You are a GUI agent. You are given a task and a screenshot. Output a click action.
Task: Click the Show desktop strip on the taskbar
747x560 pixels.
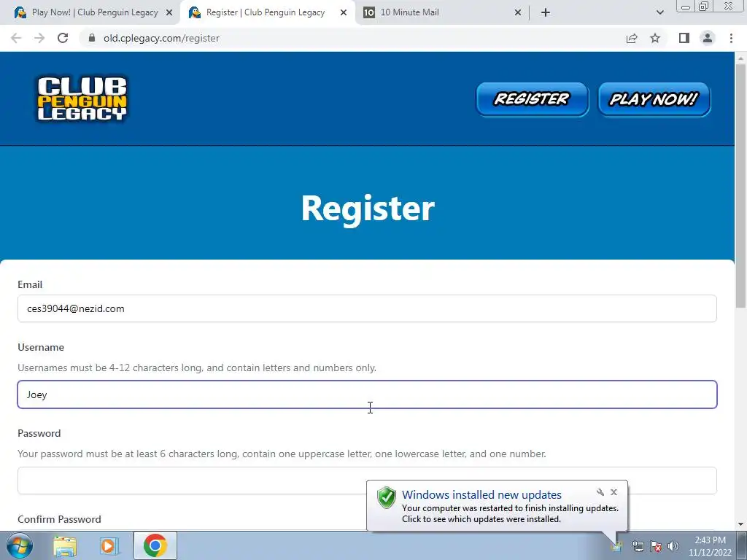point(742,545)
